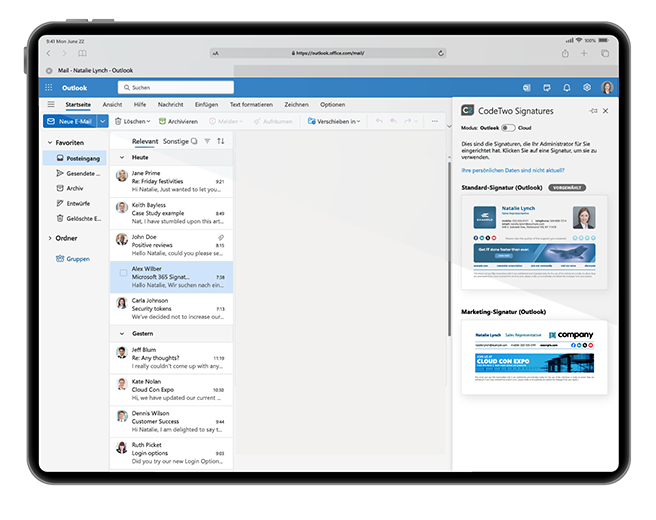656x520 pixels.
Task: Click the select-all icon next to Sonstige
Action: [194, 141]
